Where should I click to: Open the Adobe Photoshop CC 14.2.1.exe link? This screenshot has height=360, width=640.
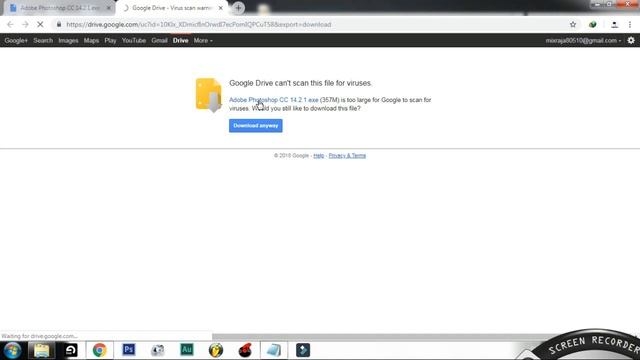click(x=273, y=100)
